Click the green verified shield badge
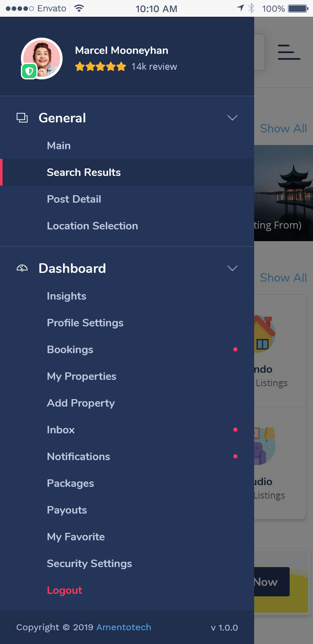313x644 pixels. [29, 72]
